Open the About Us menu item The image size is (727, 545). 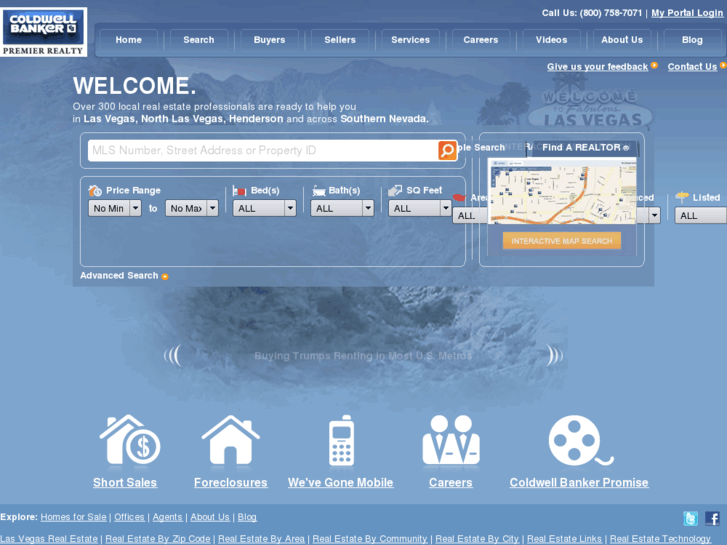pyautogui.click(x=622, y=40)
